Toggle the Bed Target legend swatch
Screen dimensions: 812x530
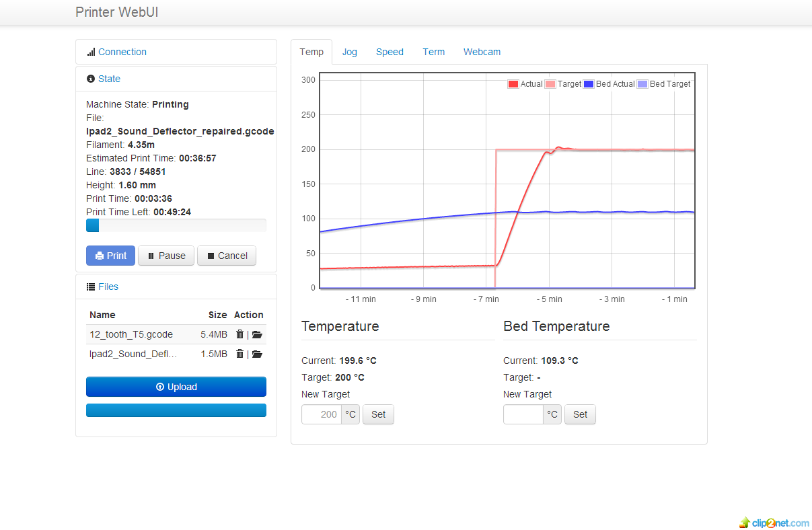[x=642, y=84]
